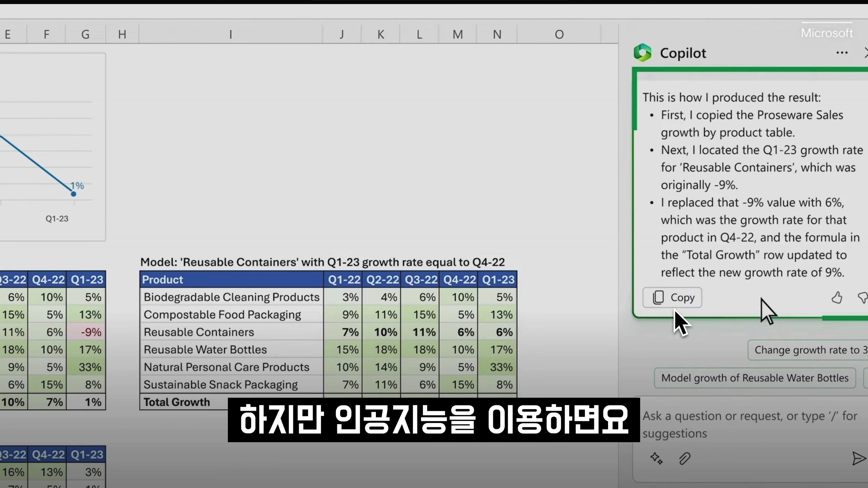Select column K header

(x=381, y=34)
